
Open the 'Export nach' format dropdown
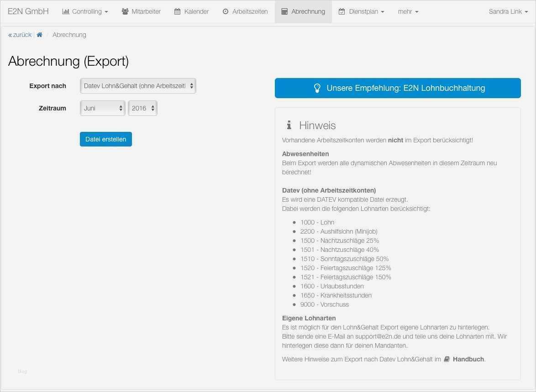coord(137,86)
